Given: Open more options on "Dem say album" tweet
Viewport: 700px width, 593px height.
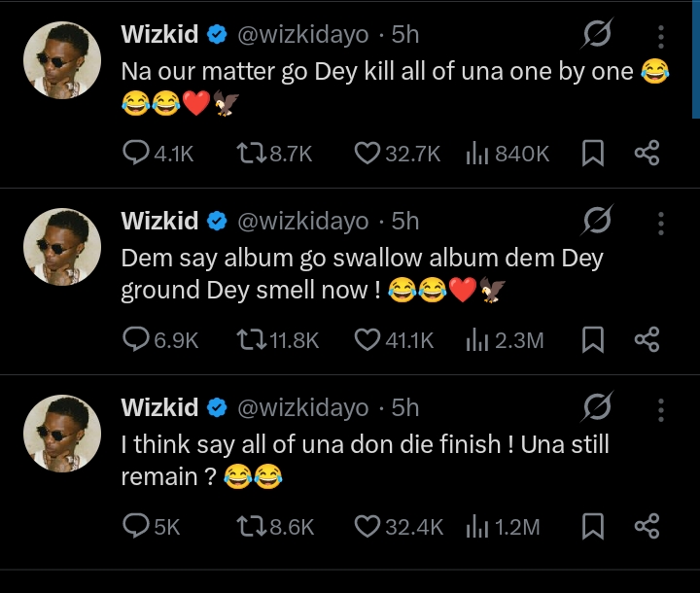Looking at the screenshot, I should pos(661,224).
